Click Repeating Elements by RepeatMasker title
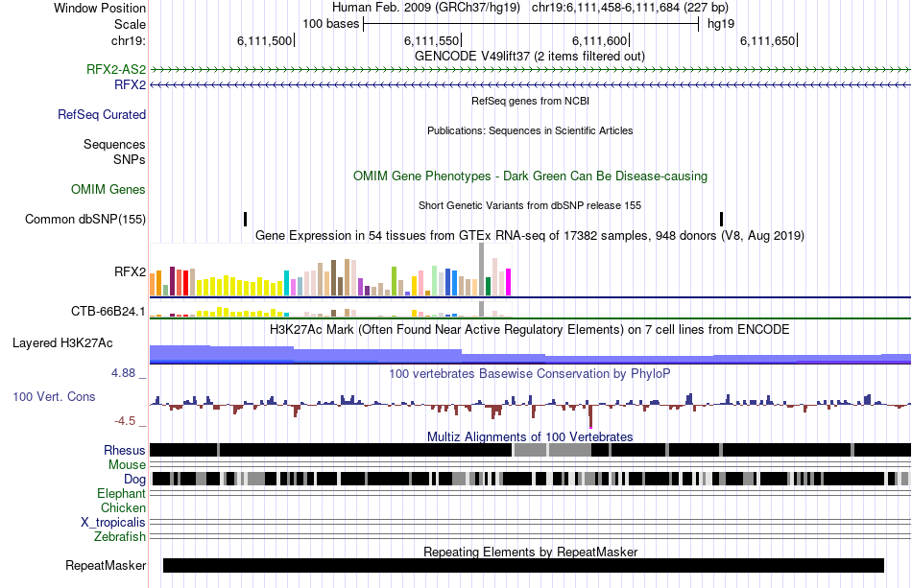 (530, 552)
